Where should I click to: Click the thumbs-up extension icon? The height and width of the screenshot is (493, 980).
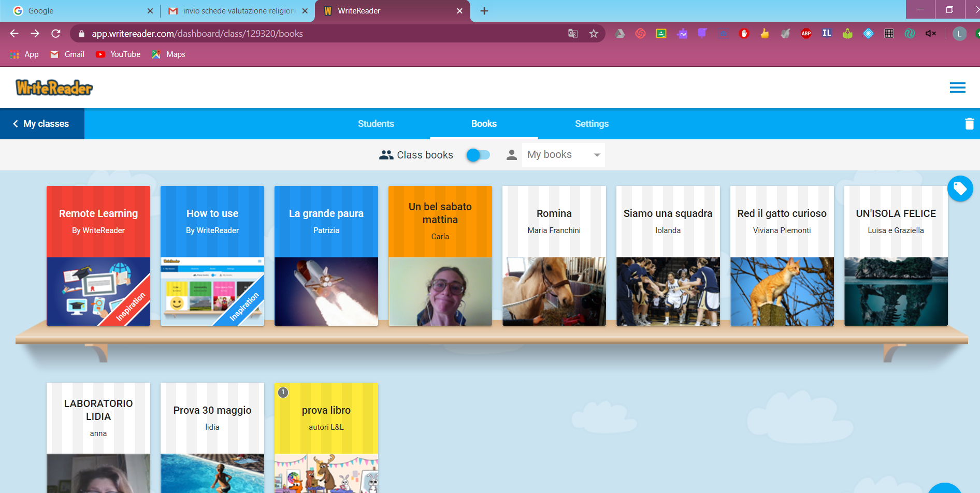click(x=765, y=34)
